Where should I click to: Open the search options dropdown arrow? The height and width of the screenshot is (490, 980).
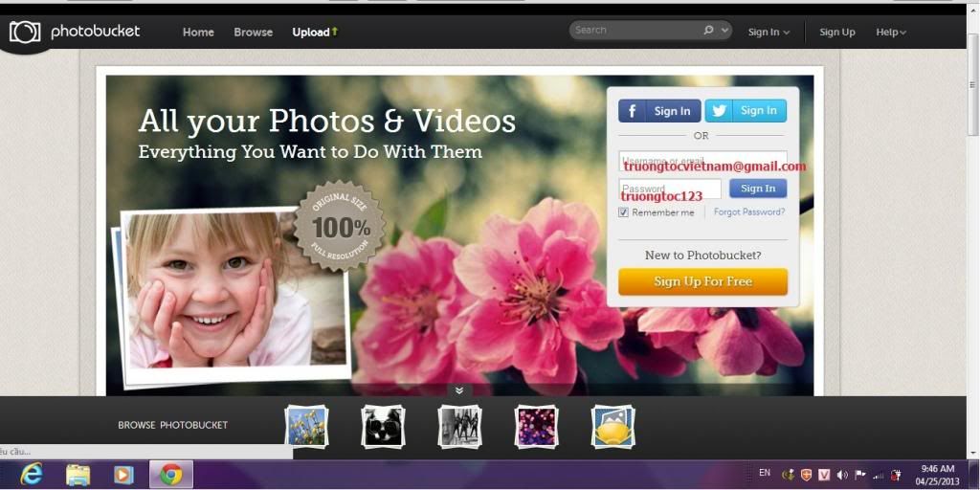pyautogui.click(x=724, y=30)
